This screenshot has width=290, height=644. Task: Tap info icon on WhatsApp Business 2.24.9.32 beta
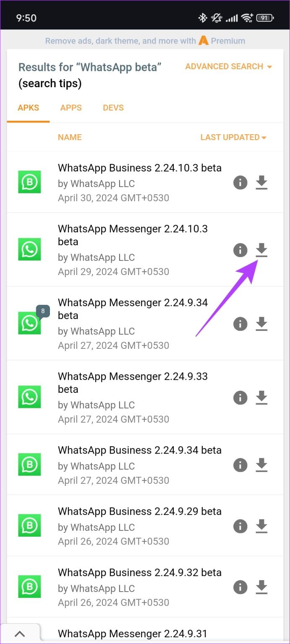tap(240, 587)
